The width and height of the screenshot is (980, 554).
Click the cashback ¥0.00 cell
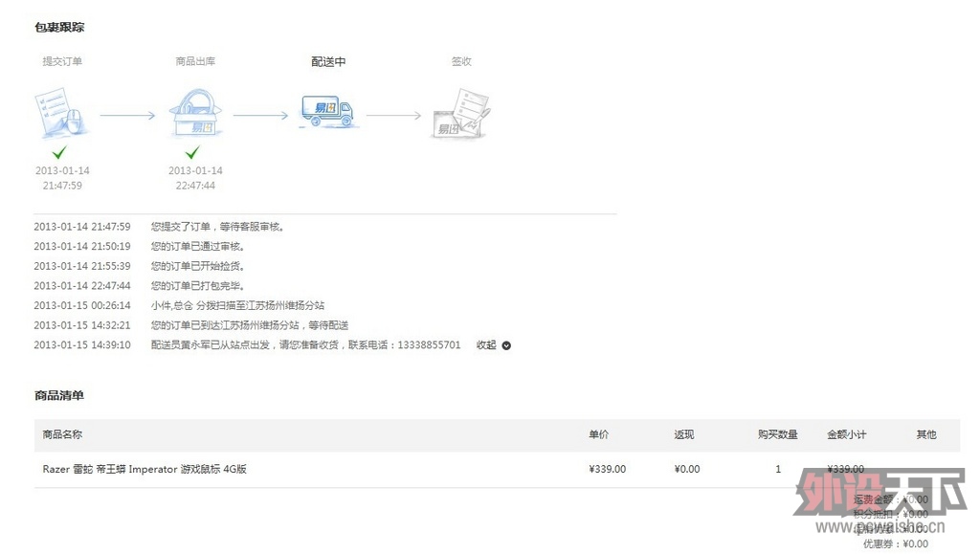687,469
